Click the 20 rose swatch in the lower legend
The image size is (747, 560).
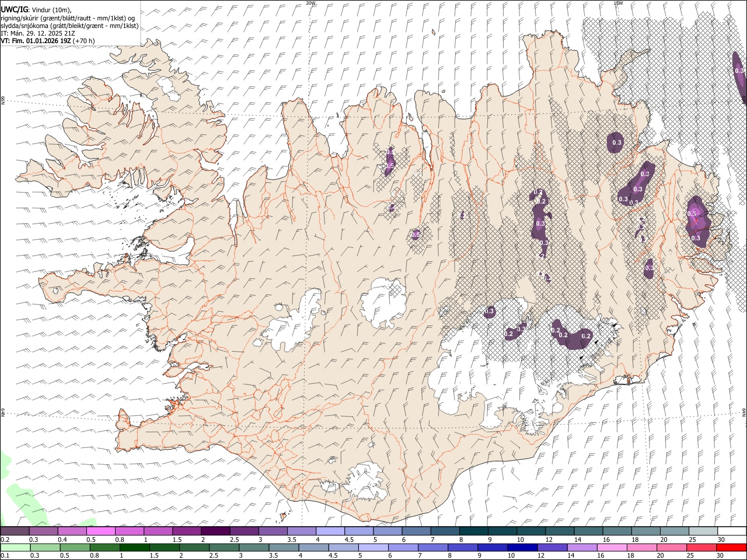click(671, 547)
